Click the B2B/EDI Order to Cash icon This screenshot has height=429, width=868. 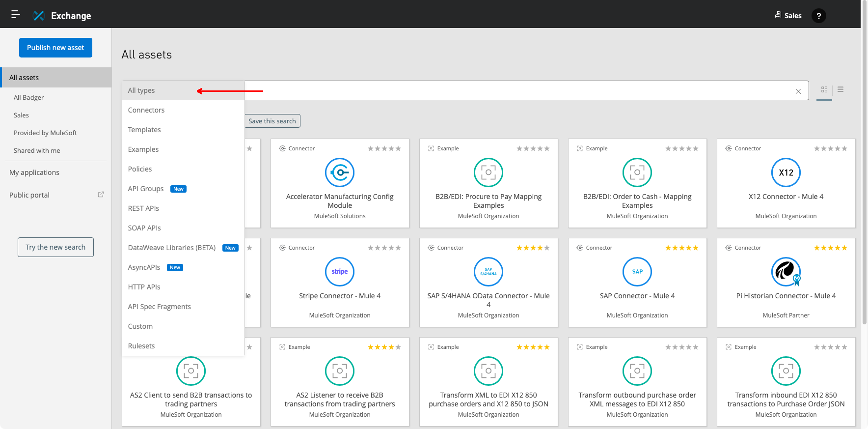click(x=637, y=172)
